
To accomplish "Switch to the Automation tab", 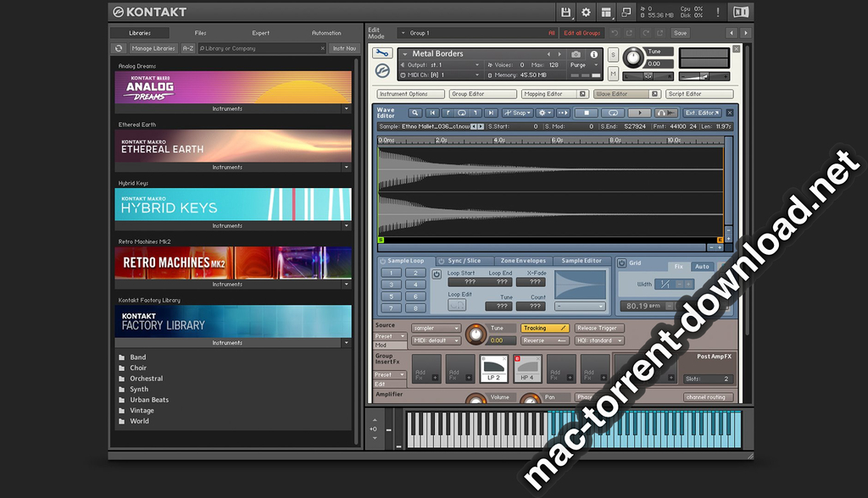I will pos(326,33).
